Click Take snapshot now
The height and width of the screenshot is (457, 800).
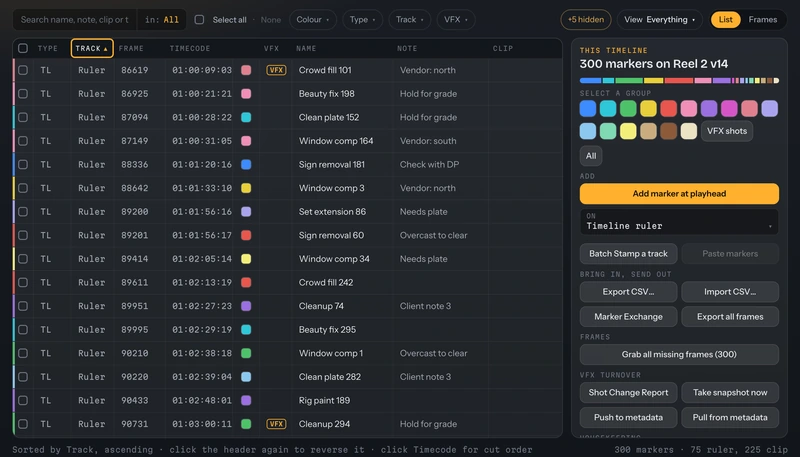(x=730, y=393)
